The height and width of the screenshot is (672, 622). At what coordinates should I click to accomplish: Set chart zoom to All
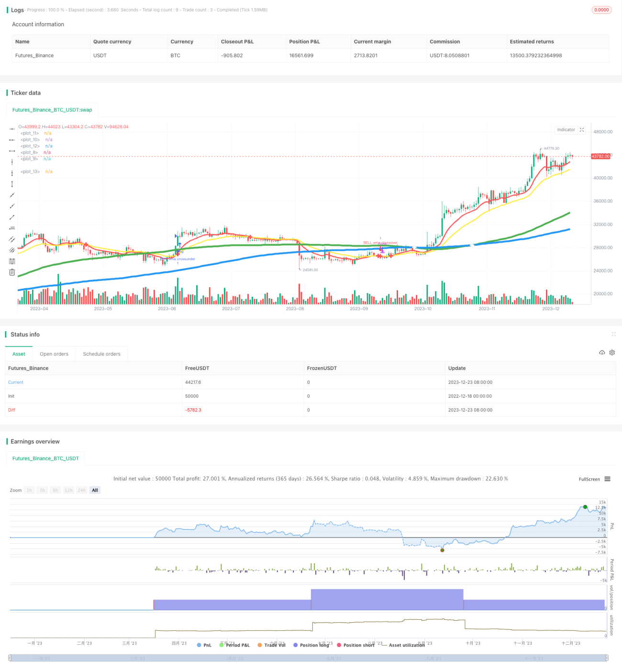[x=95, y=490]
